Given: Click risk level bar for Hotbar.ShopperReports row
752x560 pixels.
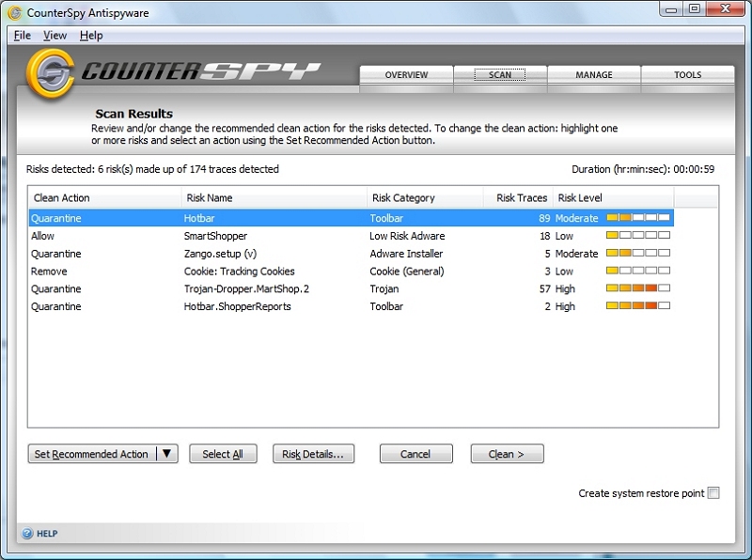Looking at the screenshot, I should pyautogui.click(x=638, y=305).
